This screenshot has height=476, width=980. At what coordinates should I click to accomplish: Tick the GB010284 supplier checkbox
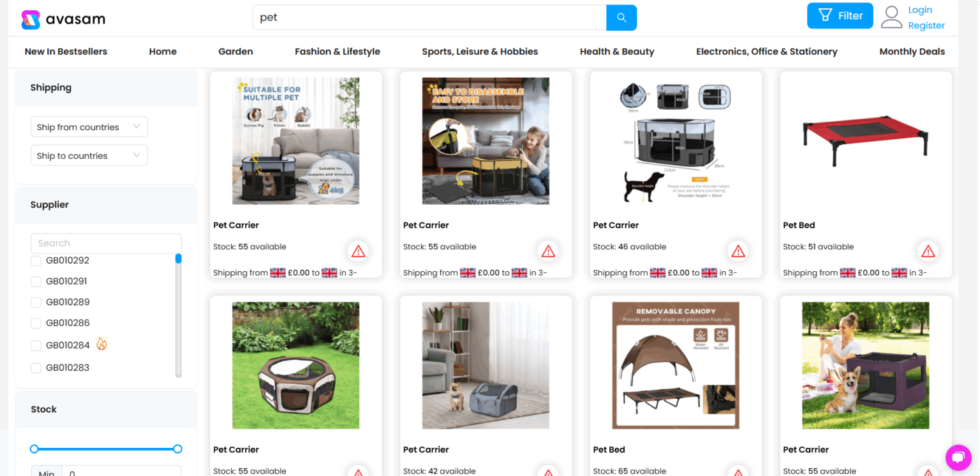click(x=36, y=346)
